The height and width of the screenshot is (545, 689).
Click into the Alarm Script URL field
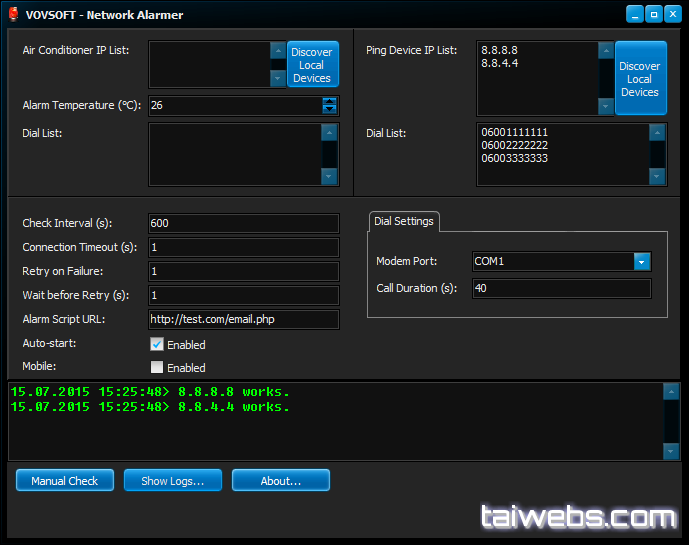(243, 320)
